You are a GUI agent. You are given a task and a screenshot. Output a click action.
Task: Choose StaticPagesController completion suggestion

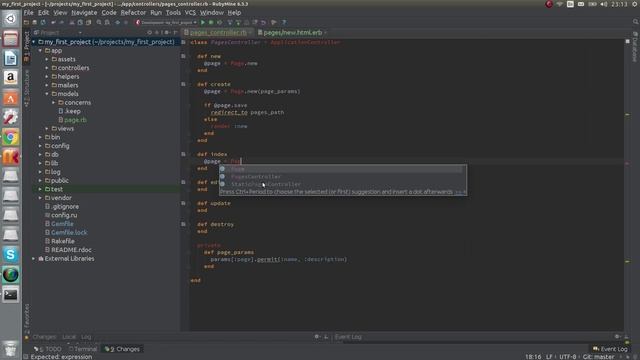click(x=342, y=184)
